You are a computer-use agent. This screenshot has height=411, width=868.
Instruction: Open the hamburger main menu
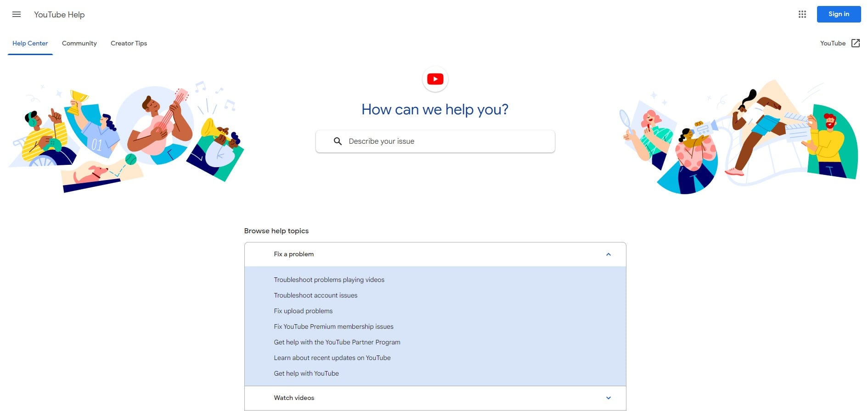(17, 14)
